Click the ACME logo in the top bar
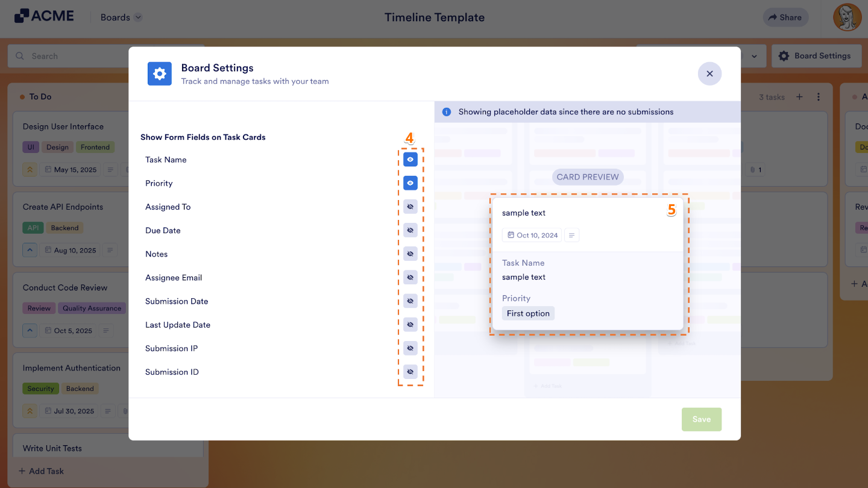 pyautogui.click(x=45, y=16)
